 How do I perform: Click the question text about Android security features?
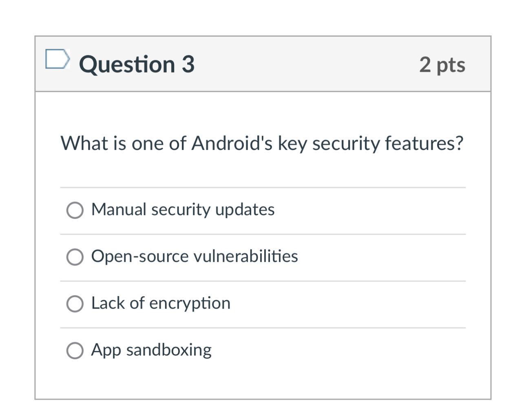262,143
